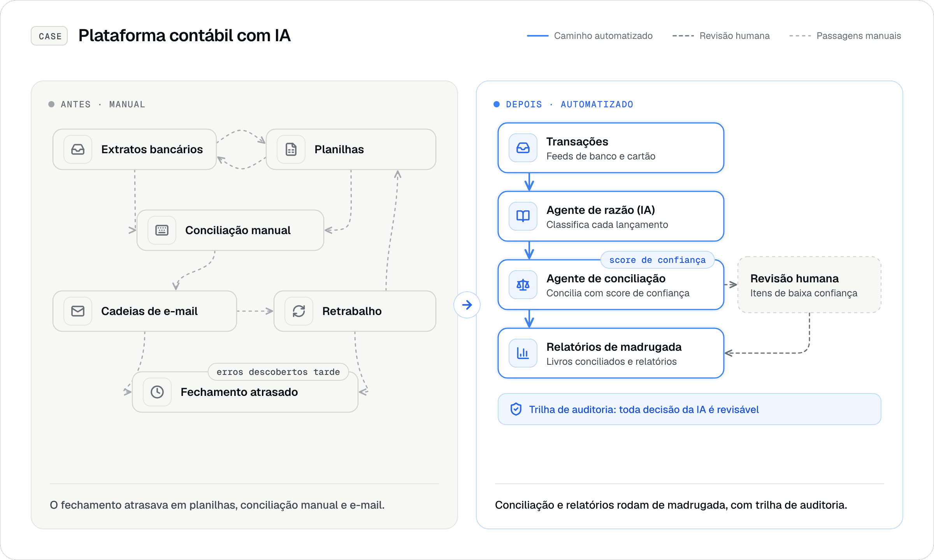Click the circular blue arrow between panels
This screenshot has width=934, height=560.
[x=467, y=305]
